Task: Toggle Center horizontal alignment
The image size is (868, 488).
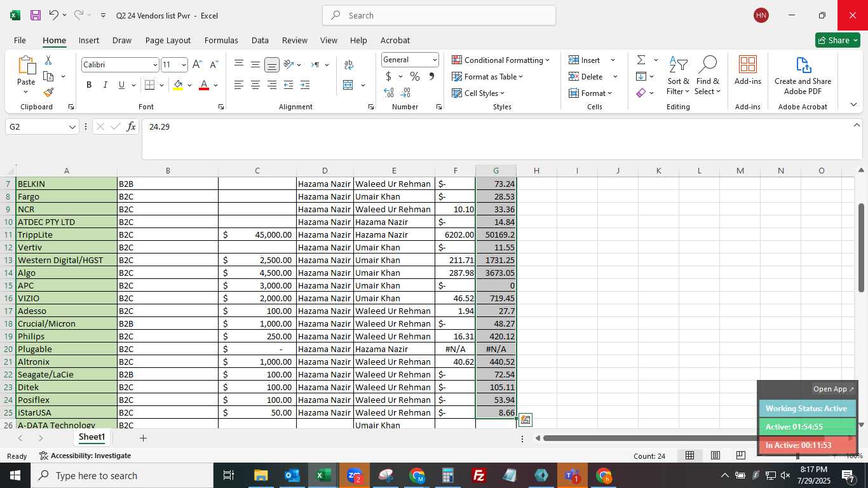Action: pyautogui.click(x=255, y=85)
